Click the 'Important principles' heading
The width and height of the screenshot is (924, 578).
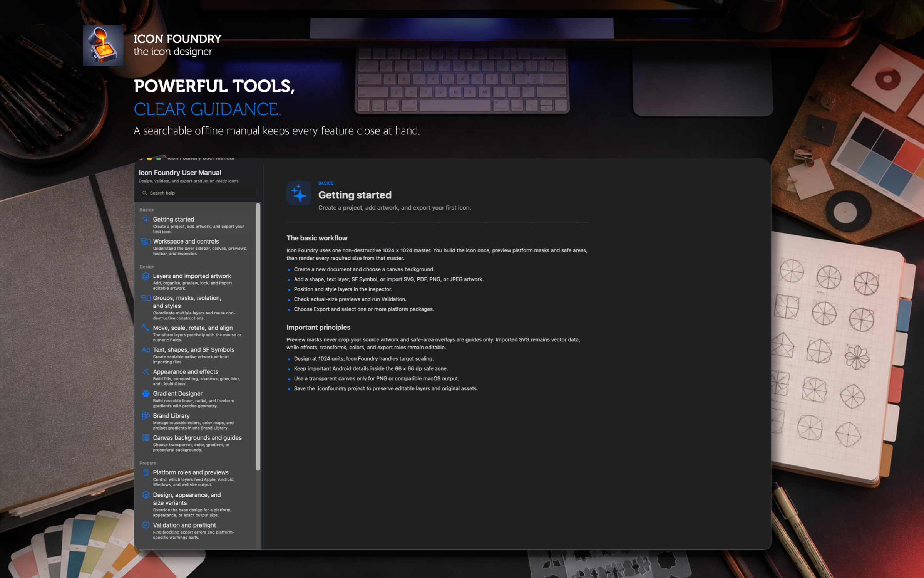click(318, 327)
